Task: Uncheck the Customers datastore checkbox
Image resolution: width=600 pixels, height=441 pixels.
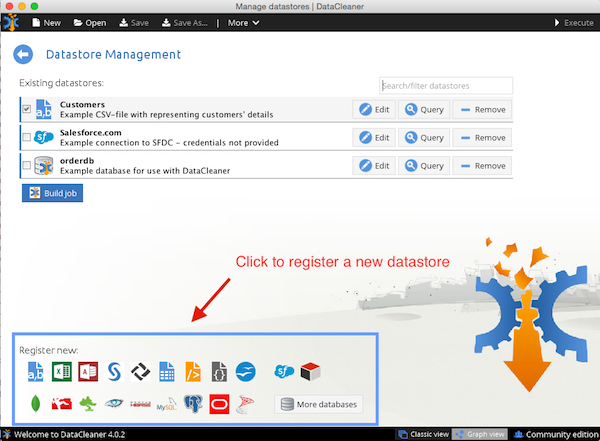Action: [26, 109]
